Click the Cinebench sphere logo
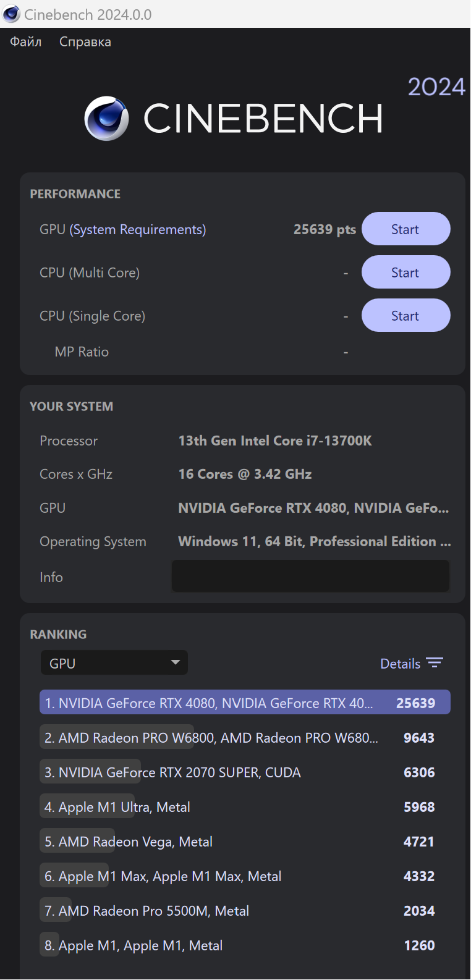This screenshot has width=471, height=980. [106, 118]
